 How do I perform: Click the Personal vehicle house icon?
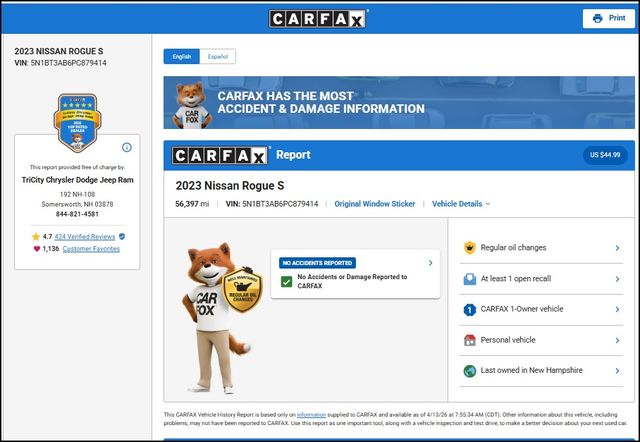click(468, 340)
